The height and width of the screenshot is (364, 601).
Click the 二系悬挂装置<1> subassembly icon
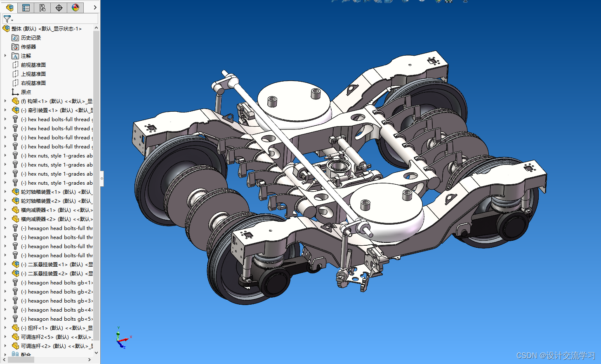(x=15, y=264)
